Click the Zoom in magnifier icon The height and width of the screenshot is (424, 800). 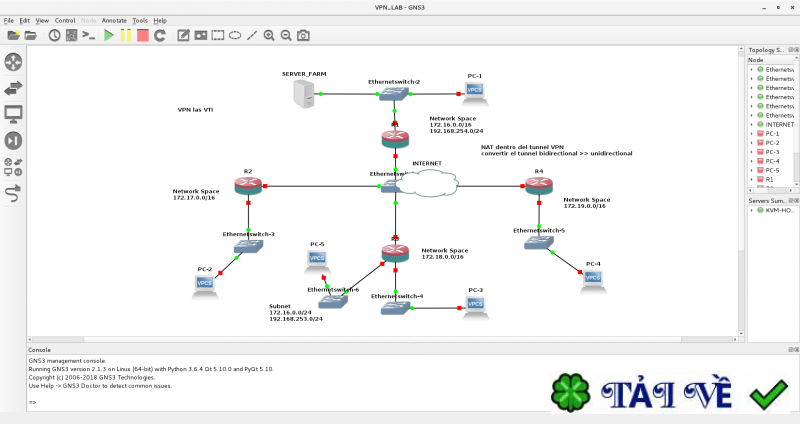click(x=269, y=35)
